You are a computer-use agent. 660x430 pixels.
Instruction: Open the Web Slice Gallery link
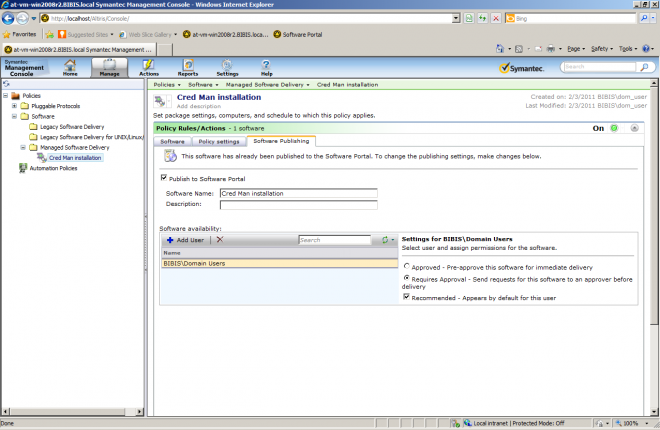[x=148, y=35]
